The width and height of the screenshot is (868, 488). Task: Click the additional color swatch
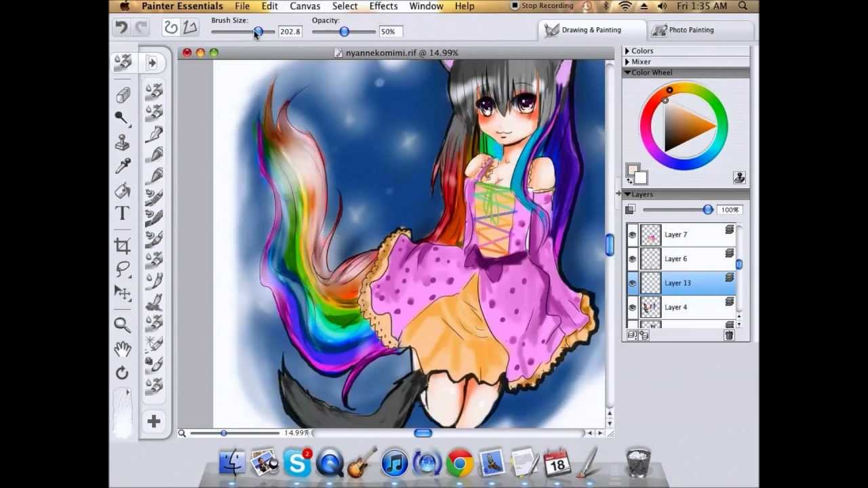point(641,178)
